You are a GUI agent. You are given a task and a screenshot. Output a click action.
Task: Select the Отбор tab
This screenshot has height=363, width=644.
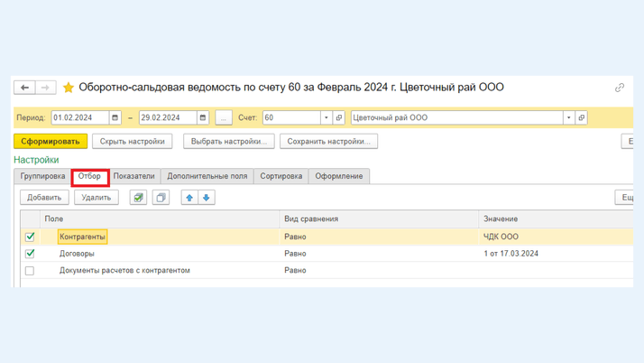pyautogui.click(x=89, y=176)
